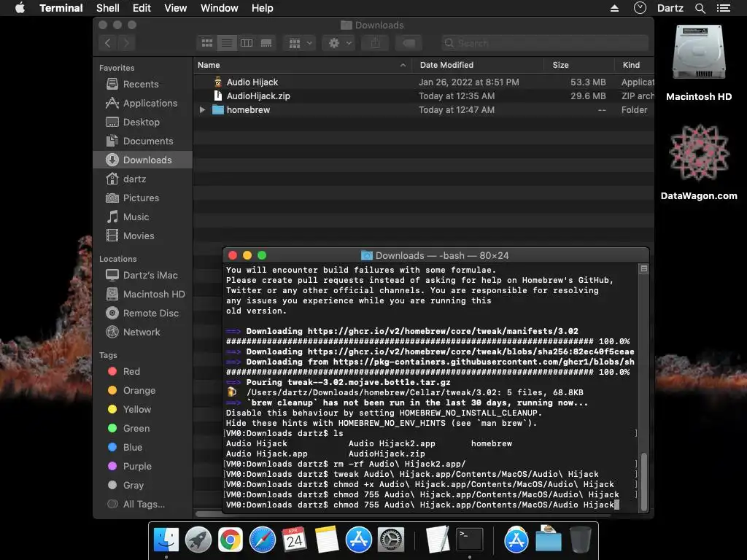This screenshot has width=747, height=560.
Task: Select Desktop in Finder sidebar
Action: pos(142,122)
